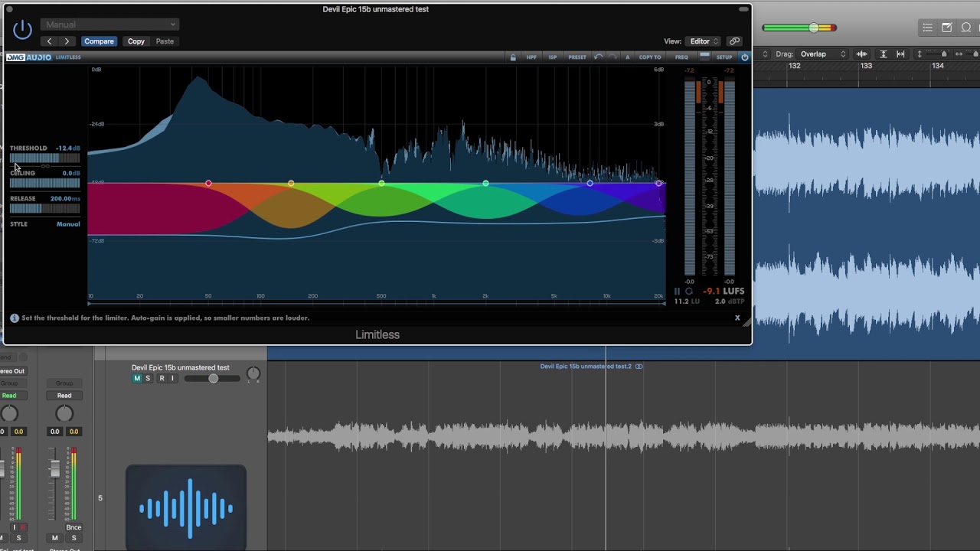Open the STYLE Manual selector
980x551 pixels.
(68, 224)
